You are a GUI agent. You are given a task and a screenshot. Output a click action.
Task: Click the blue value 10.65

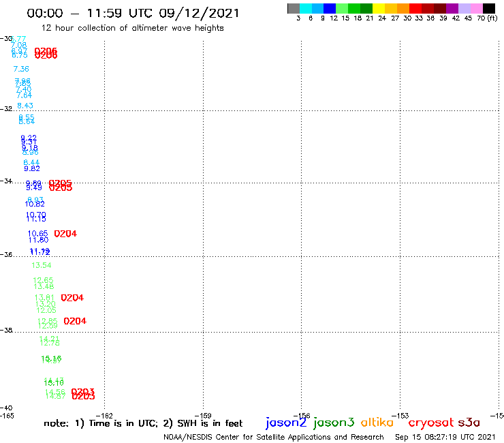pyautogui.click(x=37, y=234)
